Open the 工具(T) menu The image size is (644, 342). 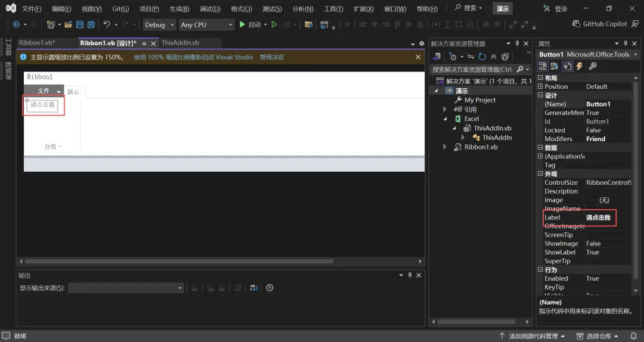point(333,8)
